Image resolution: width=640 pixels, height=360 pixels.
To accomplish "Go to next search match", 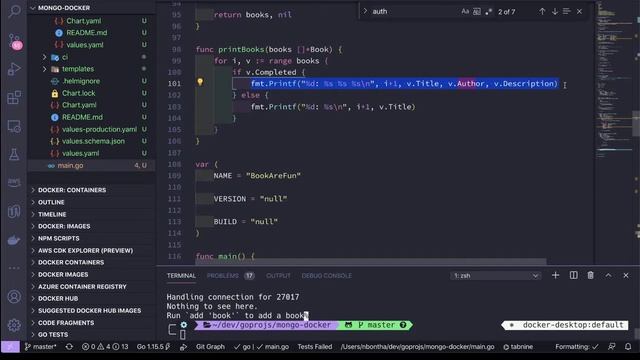I will [x=555, y=11].
